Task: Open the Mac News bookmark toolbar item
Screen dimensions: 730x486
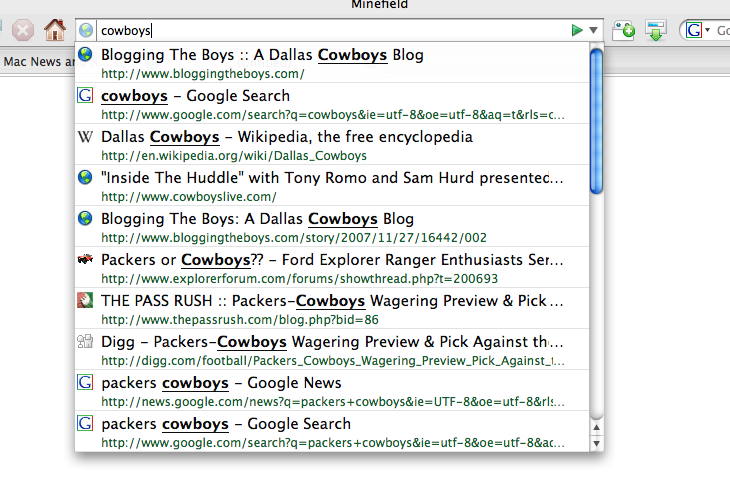Action: tap(39, 61)
